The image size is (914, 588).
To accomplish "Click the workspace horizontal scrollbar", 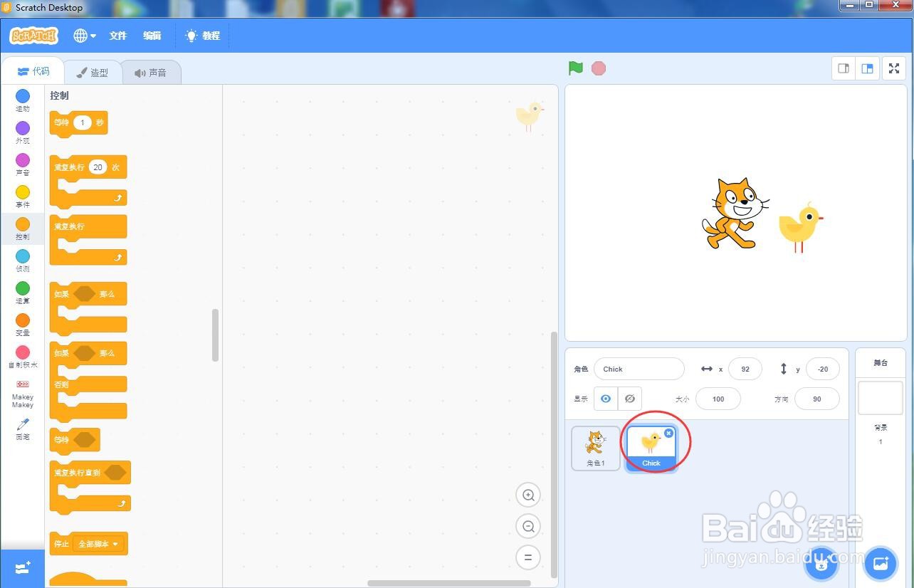I will (449, 584).
